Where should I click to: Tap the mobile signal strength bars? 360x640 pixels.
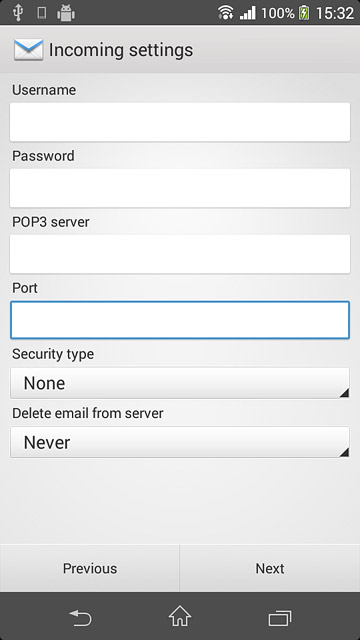tap(247, 13)
